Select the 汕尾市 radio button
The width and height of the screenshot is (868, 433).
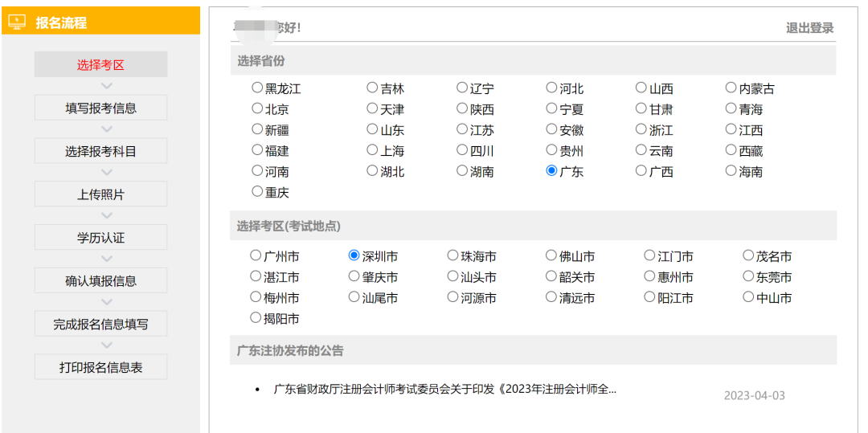354,297
